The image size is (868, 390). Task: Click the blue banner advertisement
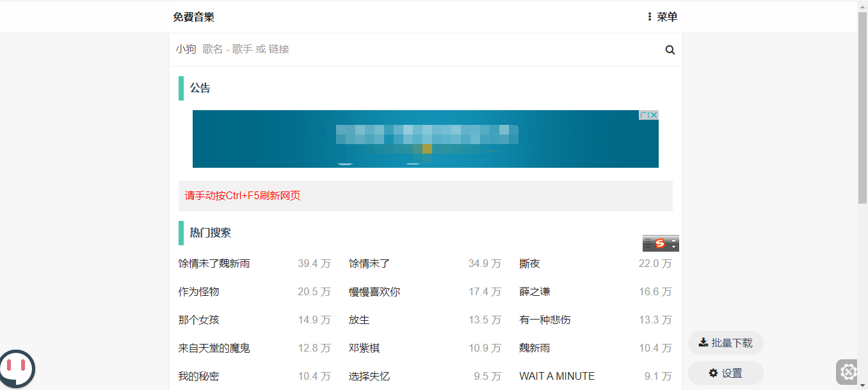pos(426,139)
